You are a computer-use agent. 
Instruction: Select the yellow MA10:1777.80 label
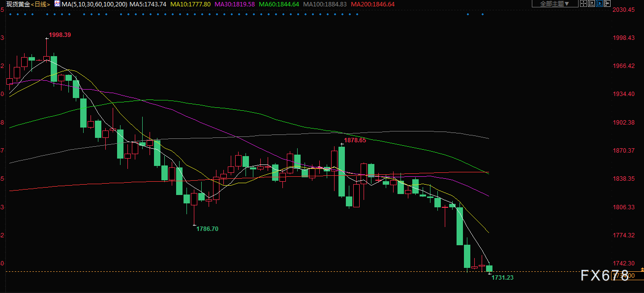coord(190,4)
